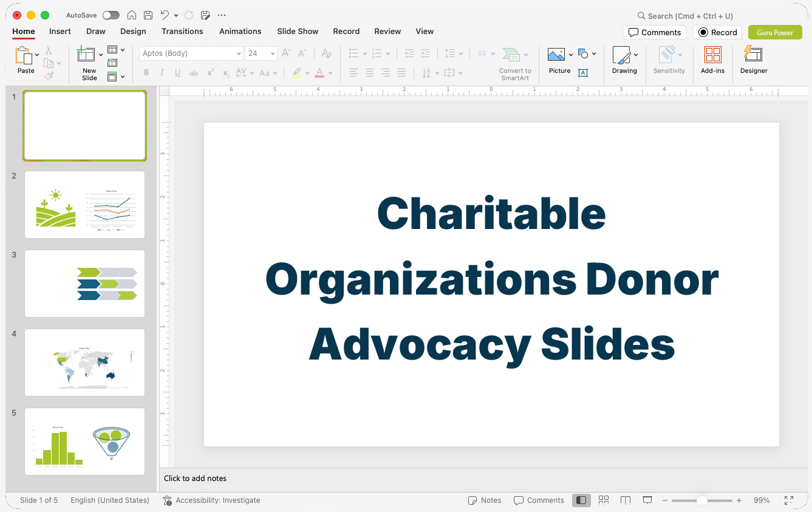Increase font size icon

(286, 53)
